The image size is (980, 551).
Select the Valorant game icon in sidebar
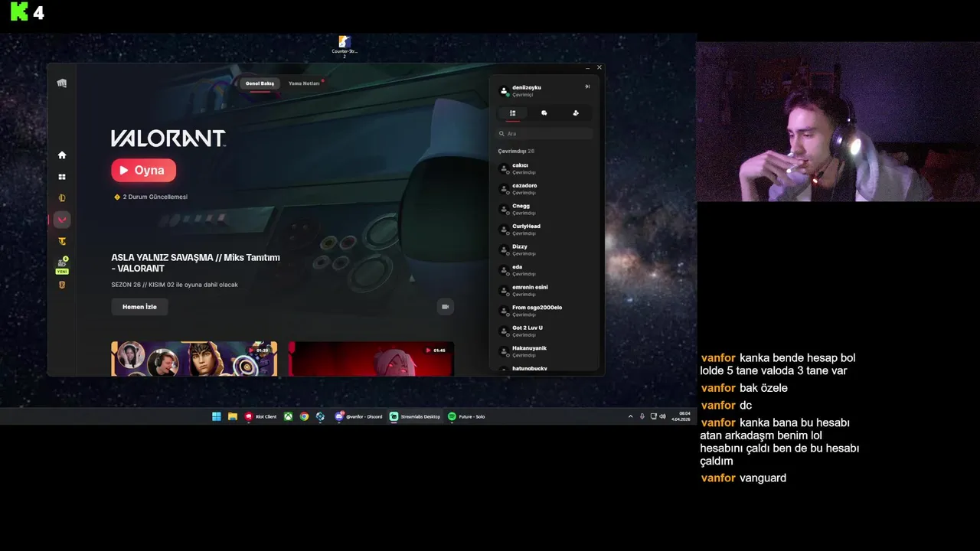62,220
